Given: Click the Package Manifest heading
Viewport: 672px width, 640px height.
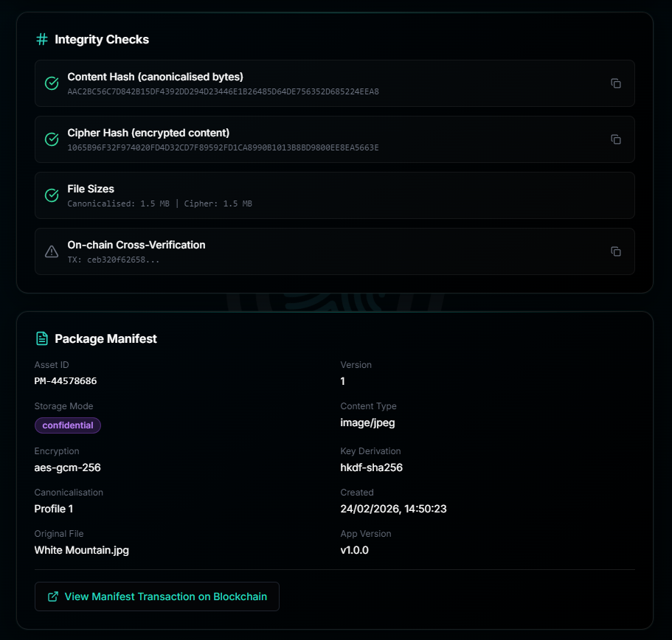Looking at the screenshot, I should coord(106,339).
